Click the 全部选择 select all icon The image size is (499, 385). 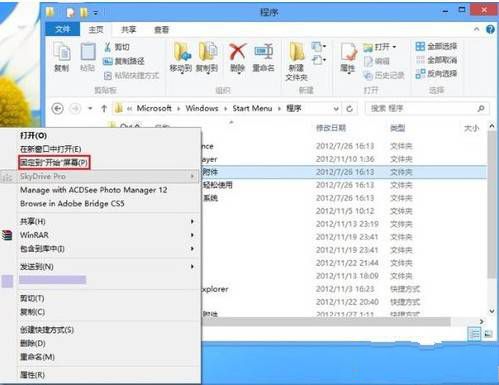(420, 46)
